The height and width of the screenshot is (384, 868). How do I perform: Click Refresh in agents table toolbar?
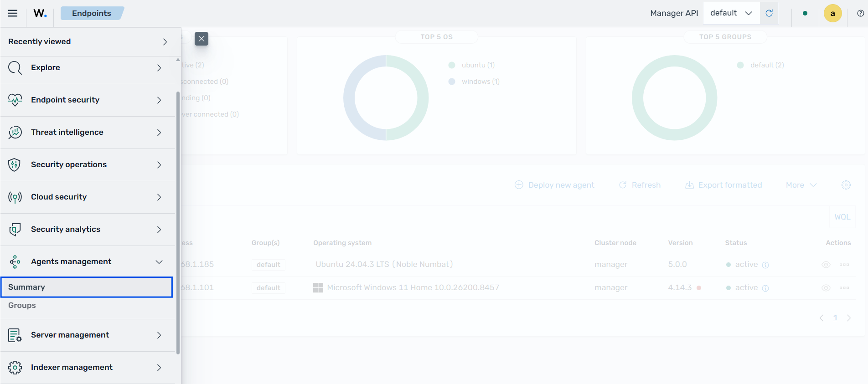pos(640,185)
